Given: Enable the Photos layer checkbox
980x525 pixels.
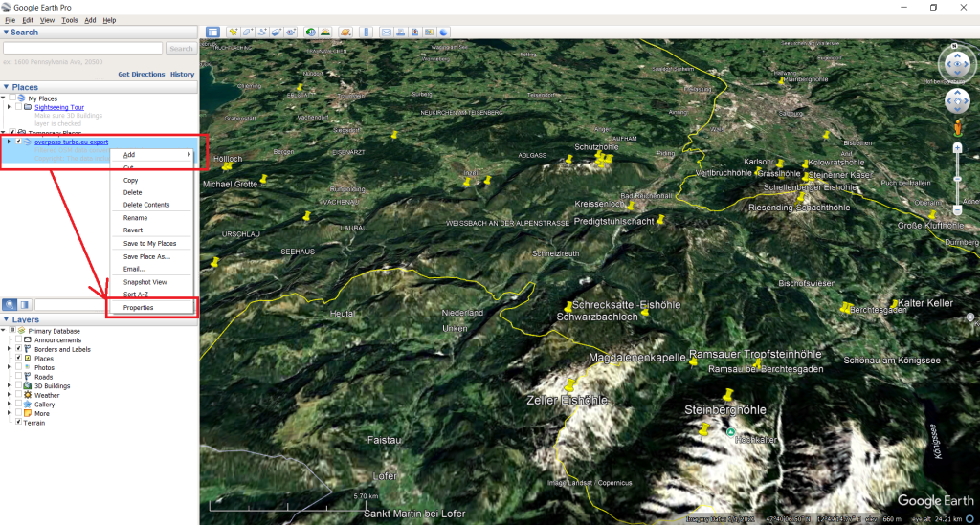Looking at the screenshot, I should (19, 367).
